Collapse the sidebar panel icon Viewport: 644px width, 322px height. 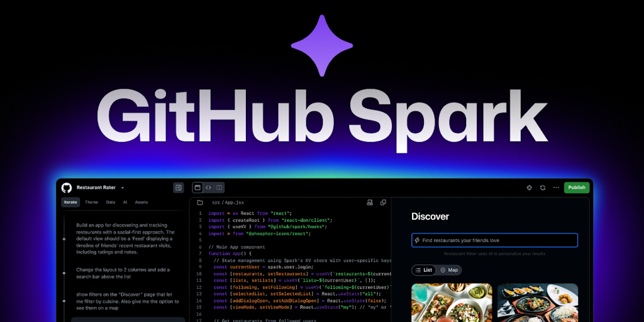click(179, 187)
